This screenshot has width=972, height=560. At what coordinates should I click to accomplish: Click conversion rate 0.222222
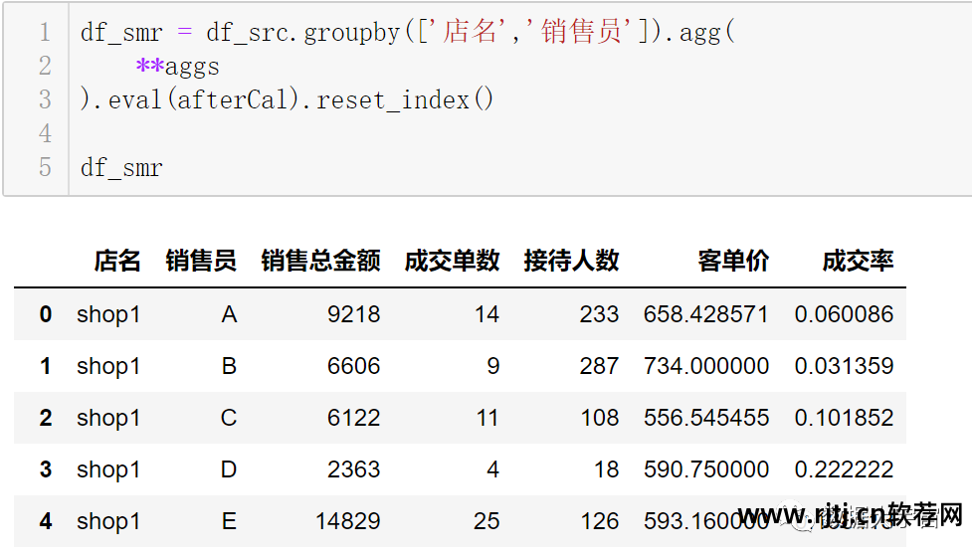coord(844,469)
